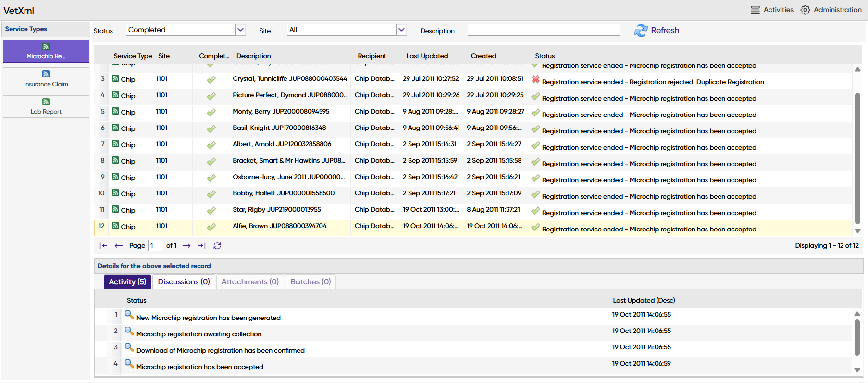Screen dimensions: 868x383
Task: Open magnifier for Microchip registration has been accepted activity
Action: tap(129, 364)
